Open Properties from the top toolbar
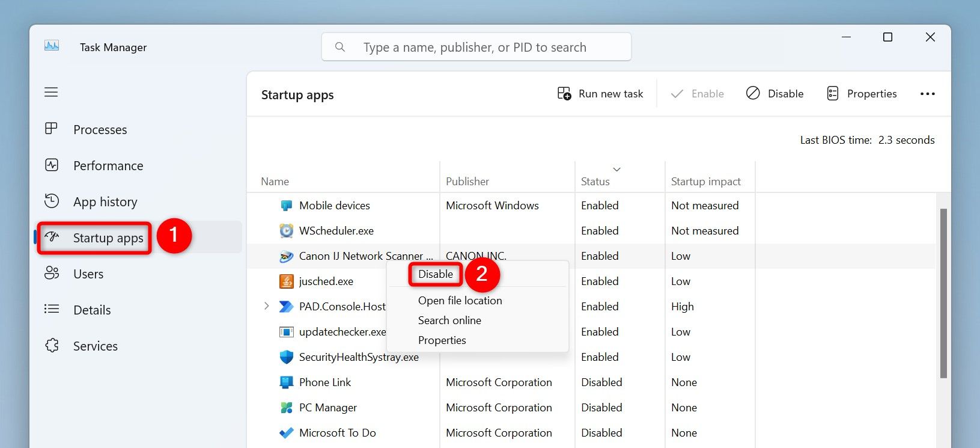This screenshot has width=980, height=448. point(862,94)
